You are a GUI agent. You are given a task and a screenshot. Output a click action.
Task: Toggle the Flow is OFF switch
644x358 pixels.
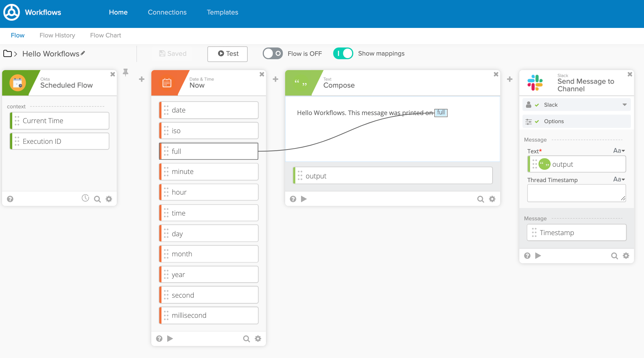click(x=273, y=53)
